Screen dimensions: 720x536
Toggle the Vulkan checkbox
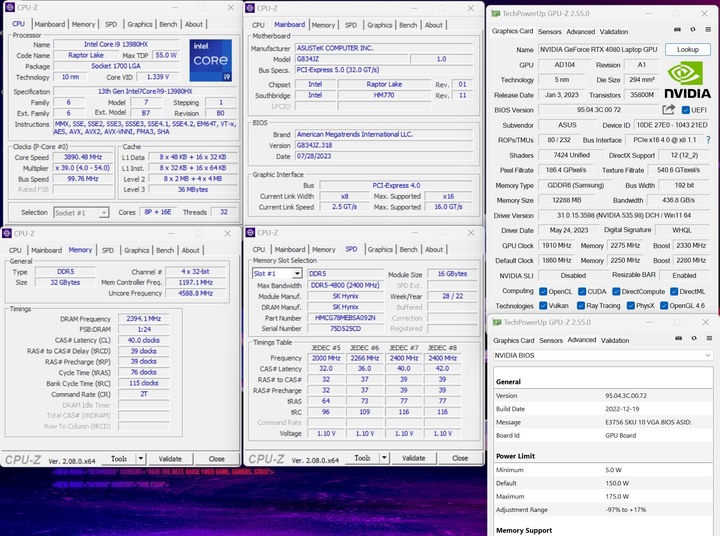[x=543, y=305]
